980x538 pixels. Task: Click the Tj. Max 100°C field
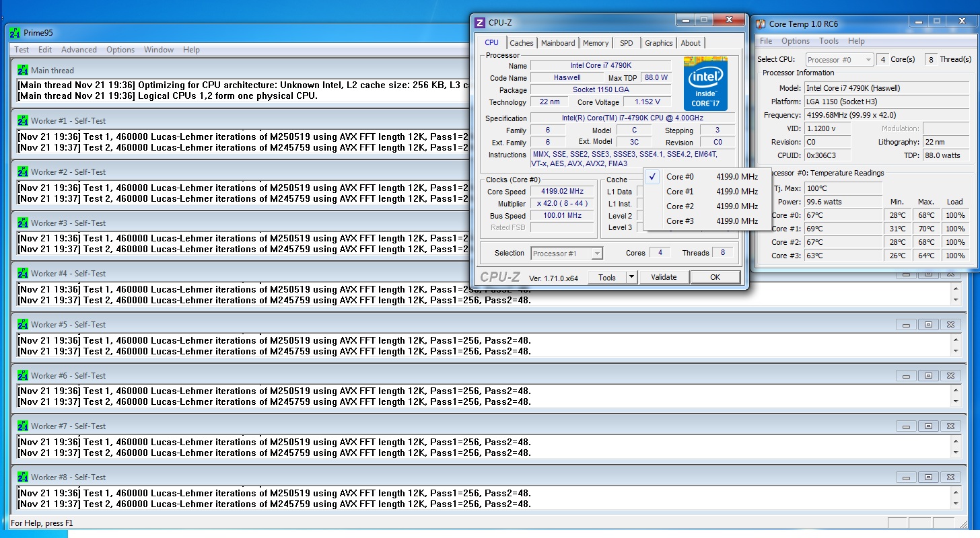[843, 188]
